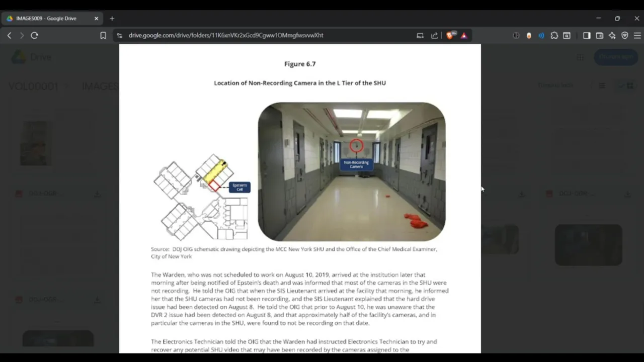
Task: Click the paragraph starting "The Electronics Technician told"
Action: (x=294, y=345)
